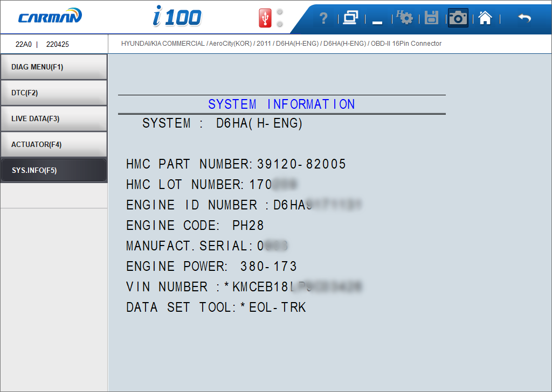Image resolution: width=552 pixels, height=392 pixels.
Task: Click DATA SET TOOL EOL-TRK line
Action: click(216, 307)
